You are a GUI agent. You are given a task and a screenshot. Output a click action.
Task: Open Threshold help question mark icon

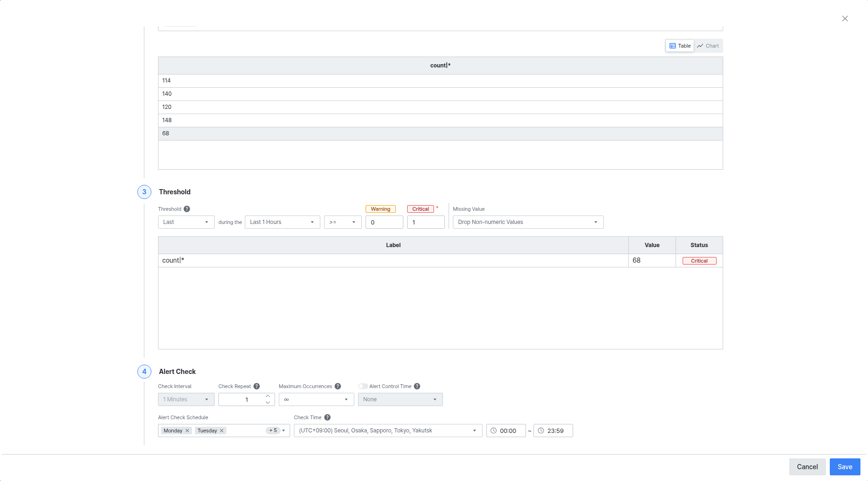(187, 209)
